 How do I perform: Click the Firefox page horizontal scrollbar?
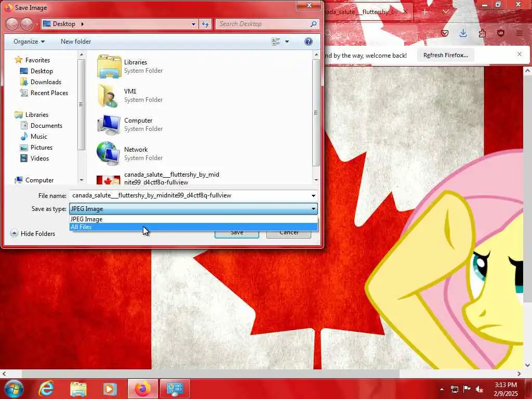210,374
